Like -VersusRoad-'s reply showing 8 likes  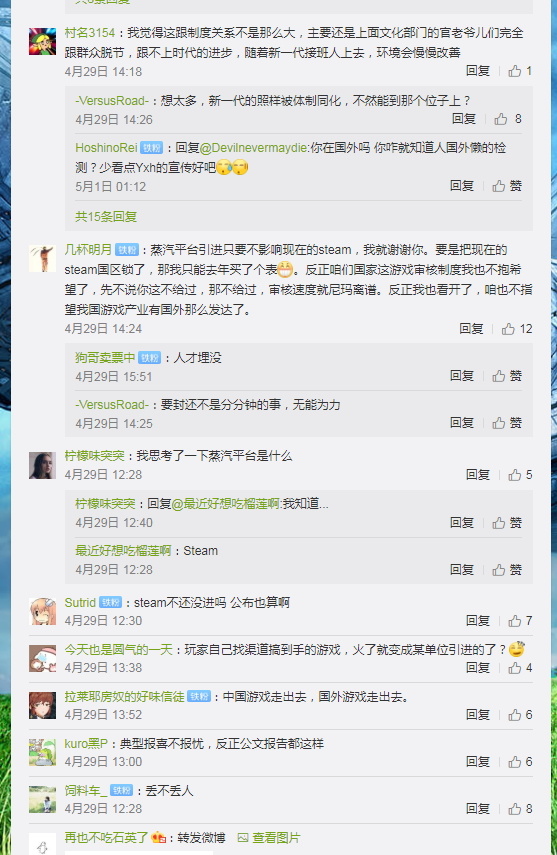(508, 119)
